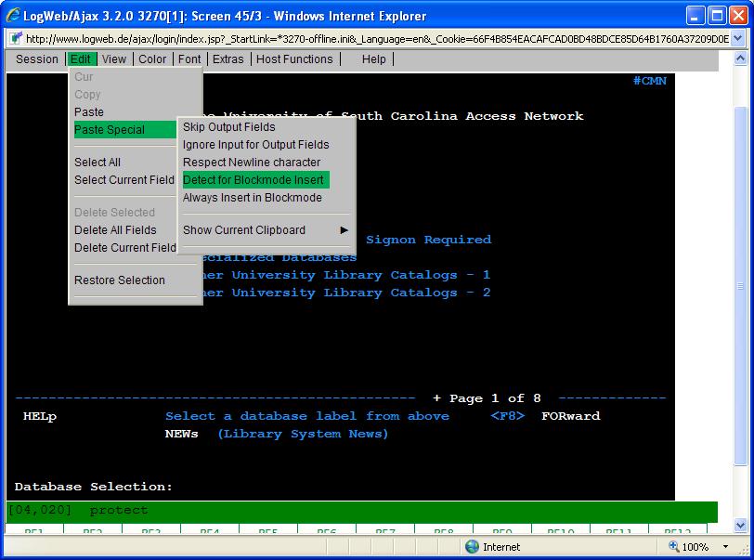
Task: Toggle Ignore Input for Output Fields
Action: pyautogui.click(x=256, y=145)
